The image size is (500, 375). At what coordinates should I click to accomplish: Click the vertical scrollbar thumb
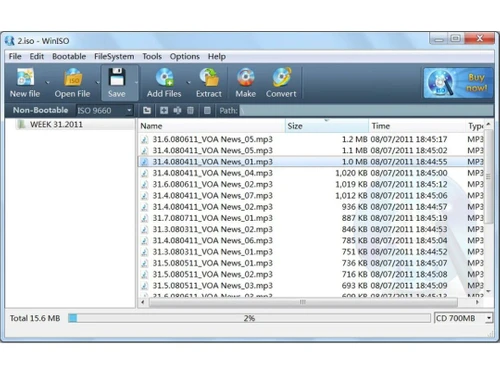488,177
